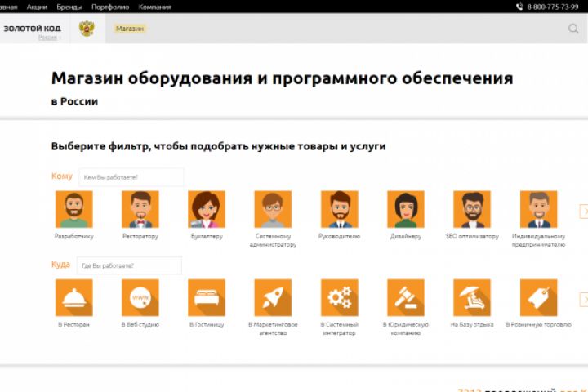Pick the Дизайнеру avatar icon

406,209
